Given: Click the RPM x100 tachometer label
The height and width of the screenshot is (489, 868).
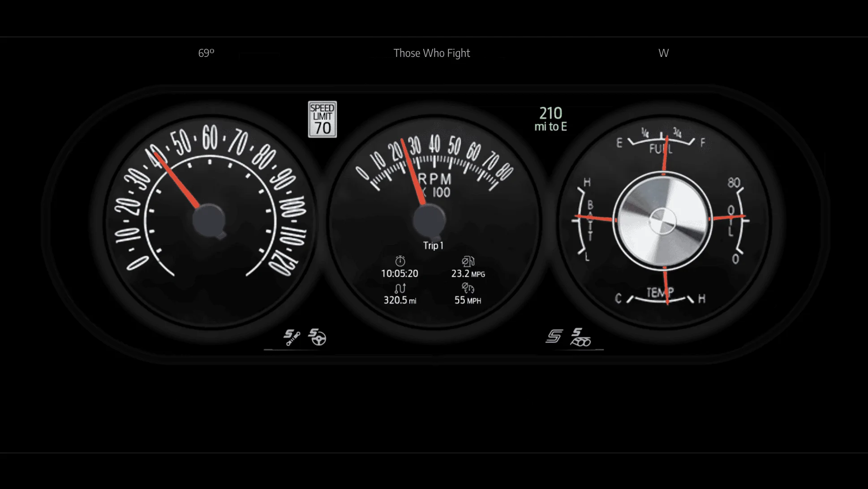Looking at the screenshot, I should 434,185.
